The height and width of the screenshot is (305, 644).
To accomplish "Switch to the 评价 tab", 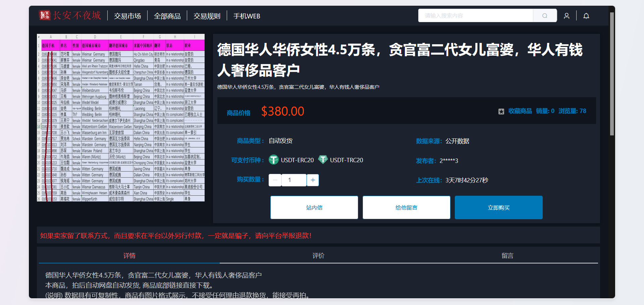I will [318, 256].
